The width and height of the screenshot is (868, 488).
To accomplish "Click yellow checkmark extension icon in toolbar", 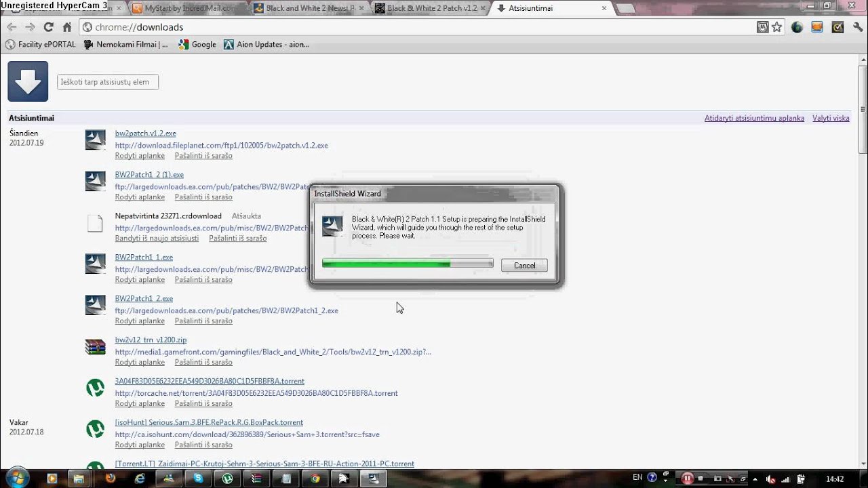I will [837, 27].
